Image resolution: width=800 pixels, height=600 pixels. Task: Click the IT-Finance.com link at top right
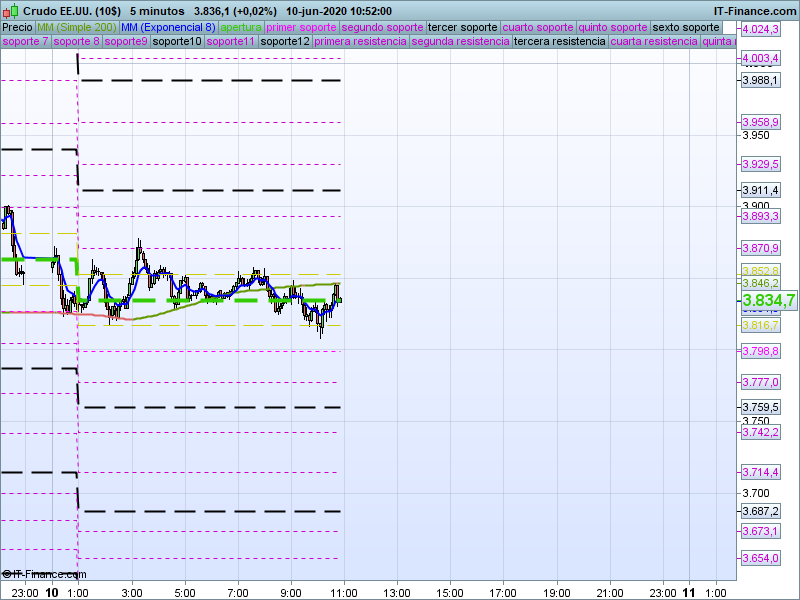point(755,10)
